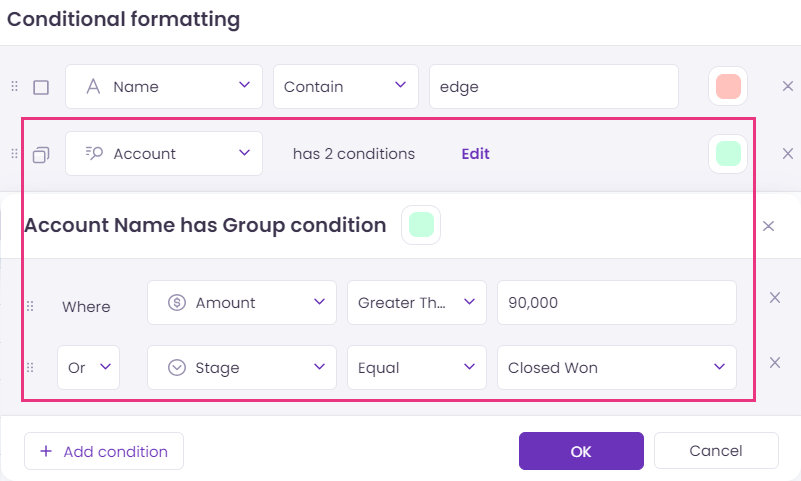Remove the Amount condition row

point(774,298)
